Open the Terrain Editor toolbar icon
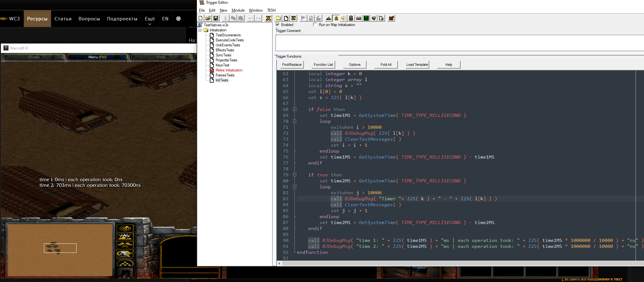The width and height of the screenshot is (644, 282). point(328,18)
